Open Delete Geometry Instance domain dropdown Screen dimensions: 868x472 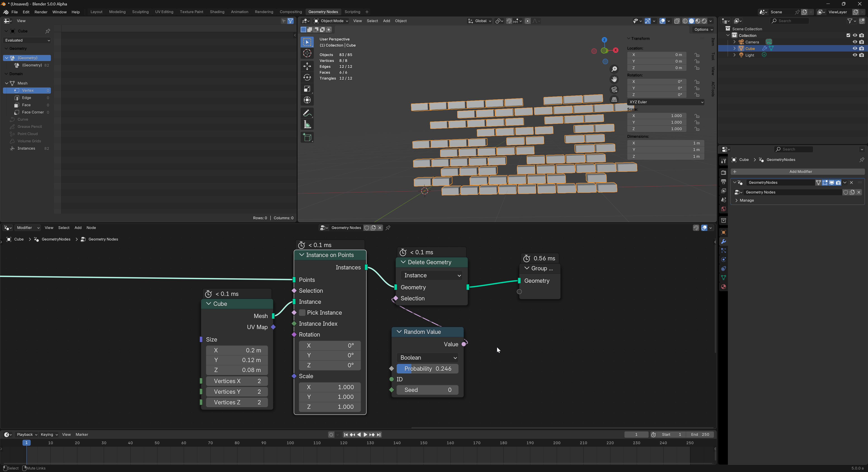coord(432,276)
